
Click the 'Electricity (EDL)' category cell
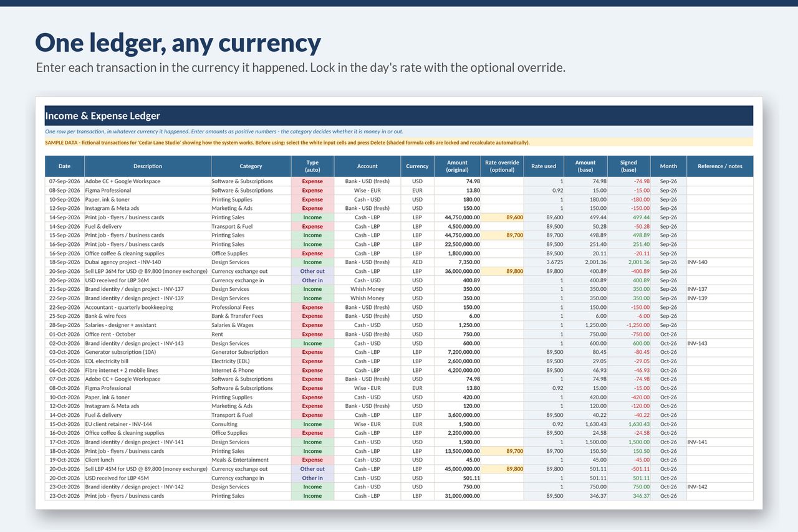251,361
